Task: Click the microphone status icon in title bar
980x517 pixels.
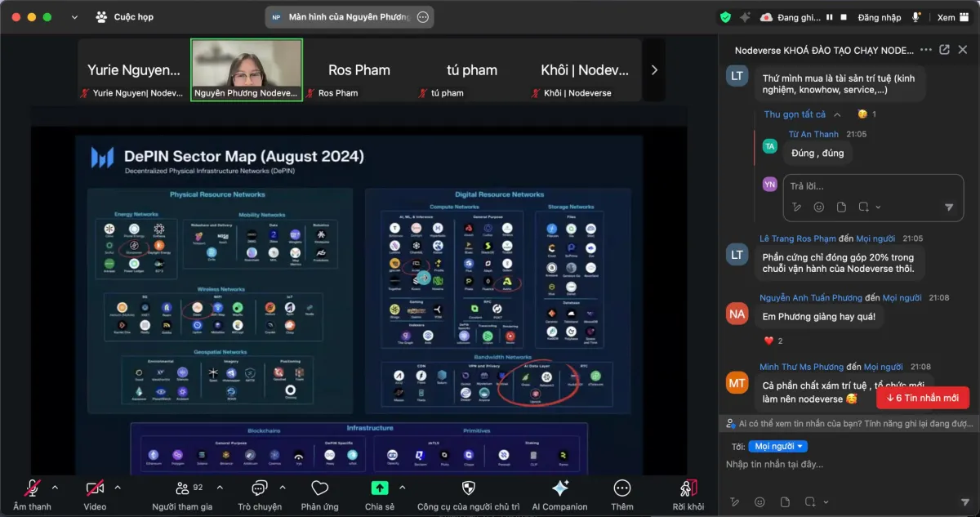Action: (x=917, y=16)
